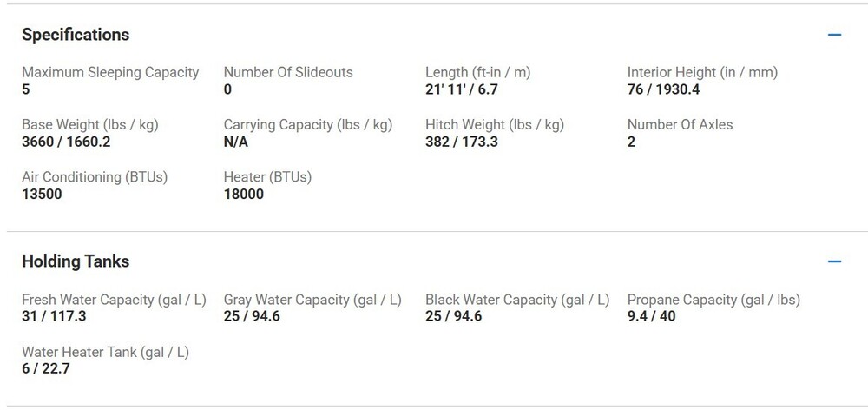Screen dimensions: 868x410
Task: Select the Gray Water Capacity label
Action: pos(312,301)
